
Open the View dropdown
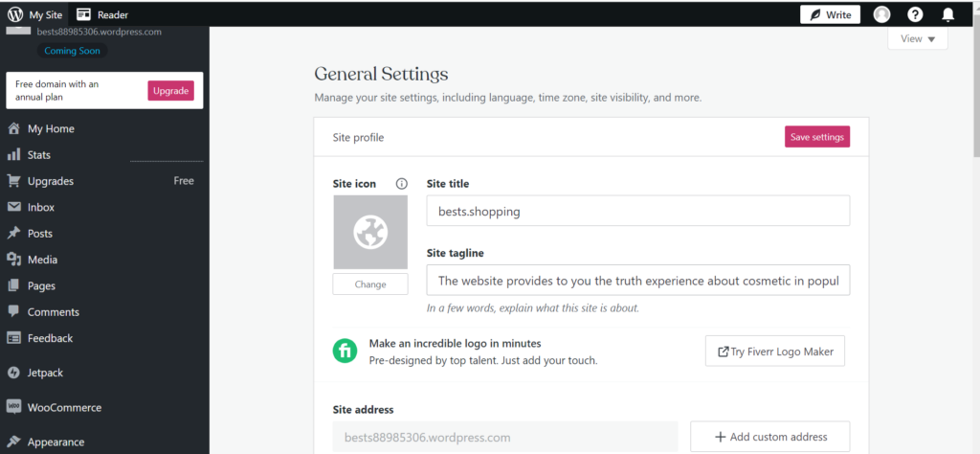pyautogui.click(x=918, y=38)
